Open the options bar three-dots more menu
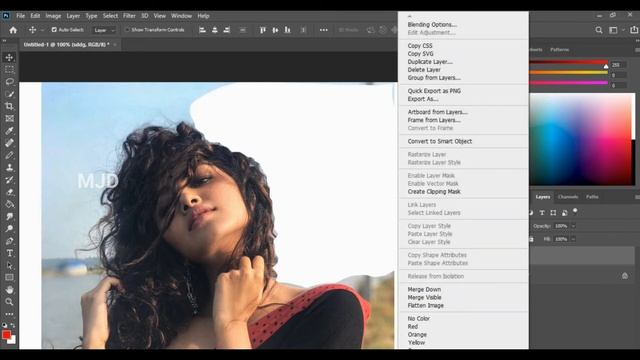The height and width of the screenshot is (360, 640). [x=324, y=30]
